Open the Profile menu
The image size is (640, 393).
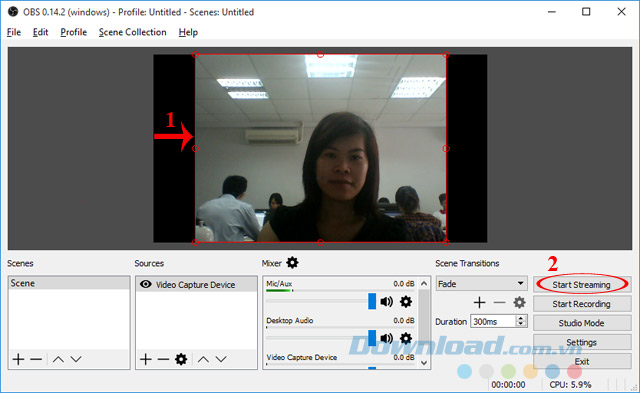(x=73, y=32)
